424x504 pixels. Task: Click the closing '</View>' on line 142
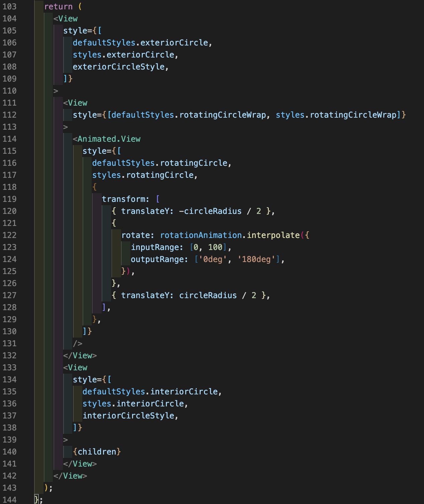[x=70, y=476]
